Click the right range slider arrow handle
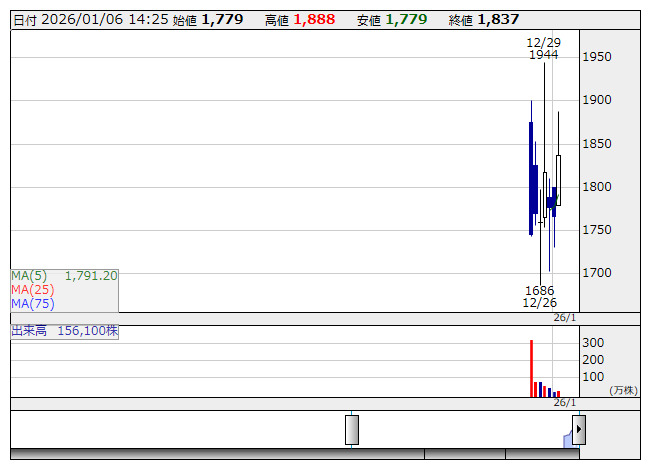This screenshot has width=653, height=470. tap(579, 430)
